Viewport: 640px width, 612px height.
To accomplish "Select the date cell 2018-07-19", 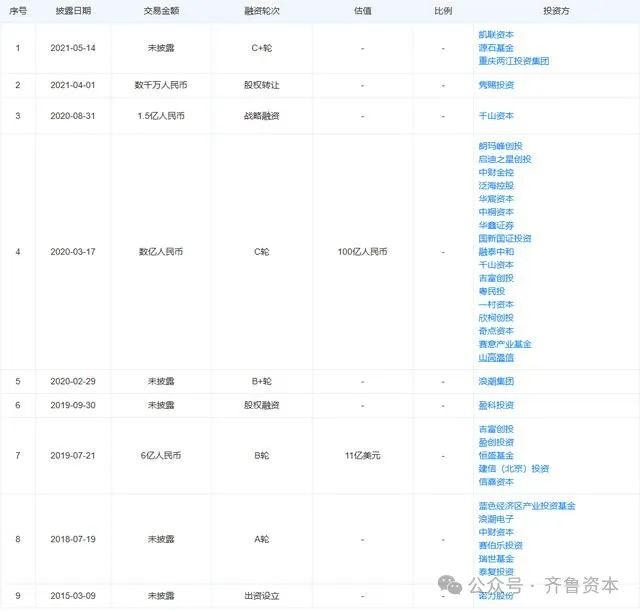I will [x=73, y=539].
